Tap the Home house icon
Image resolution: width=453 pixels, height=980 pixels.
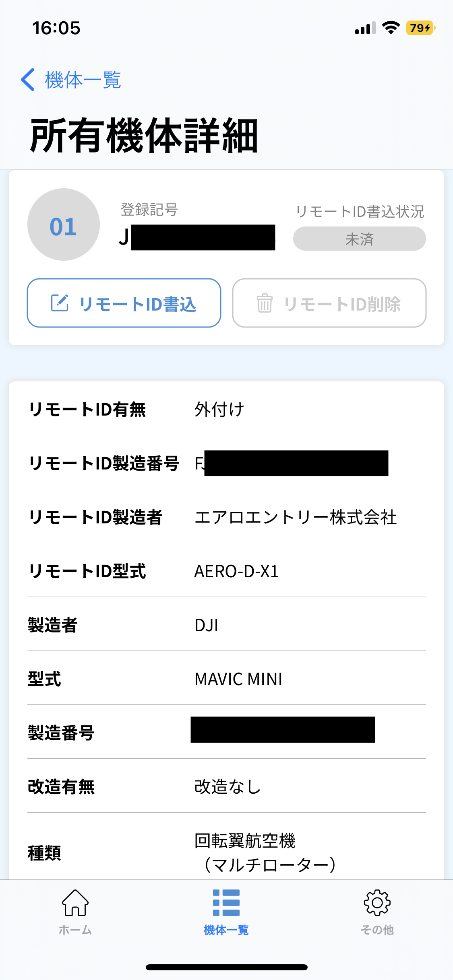click(x=75, y=902)
